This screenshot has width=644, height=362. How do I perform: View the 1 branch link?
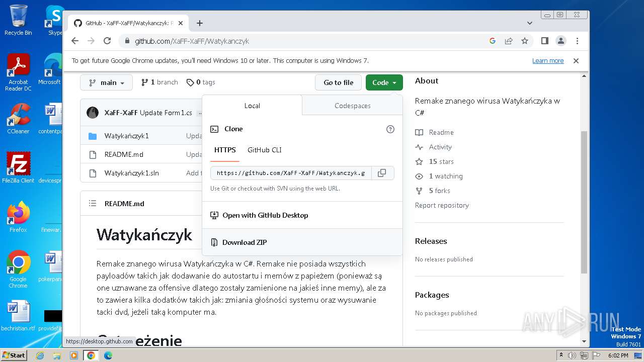point(159,82)
